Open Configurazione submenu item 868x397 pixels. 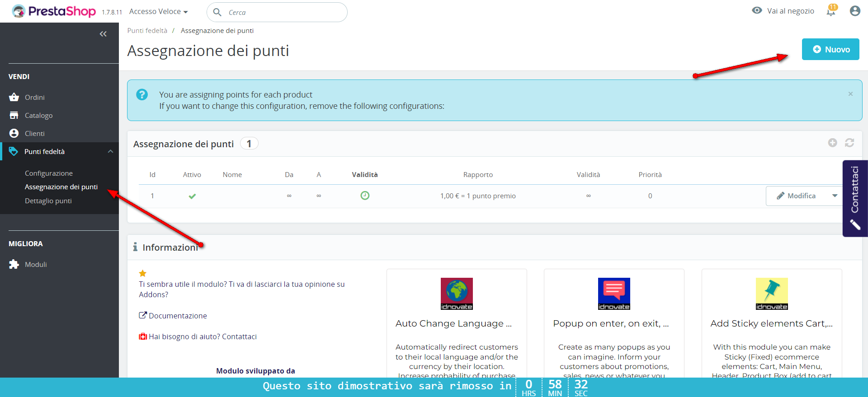point(49,173)
